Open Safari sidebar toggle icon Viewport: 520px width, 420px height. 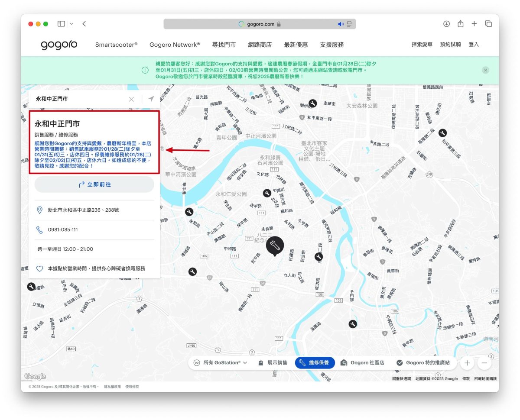coord(61,24)
